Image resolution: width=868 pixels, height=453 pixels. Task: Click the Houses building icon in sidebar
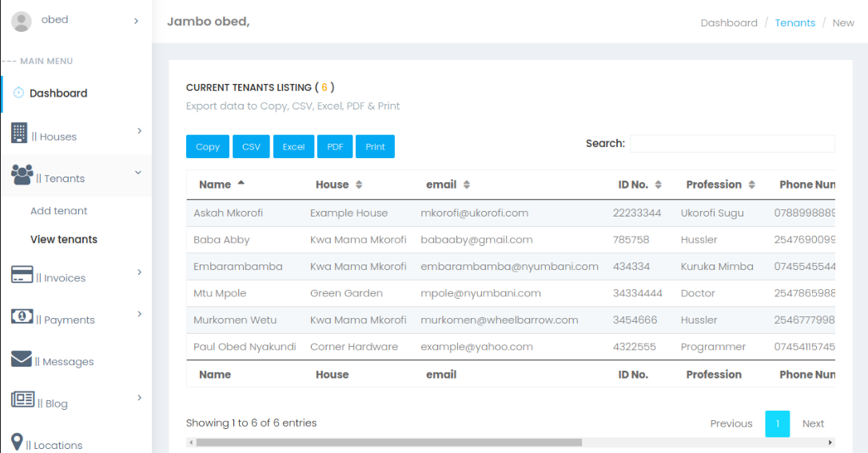point(19,133)
